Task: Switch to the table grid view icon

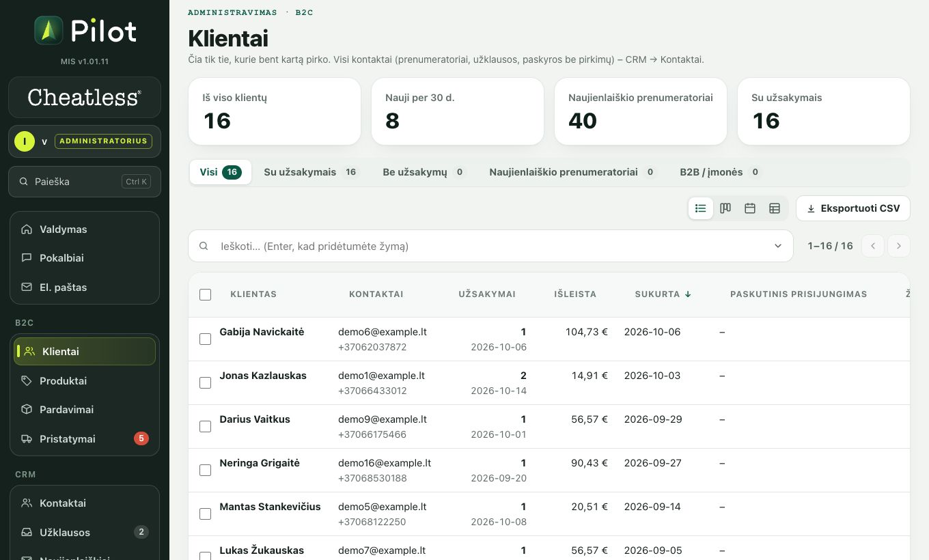Action: [x=775, y=208]
